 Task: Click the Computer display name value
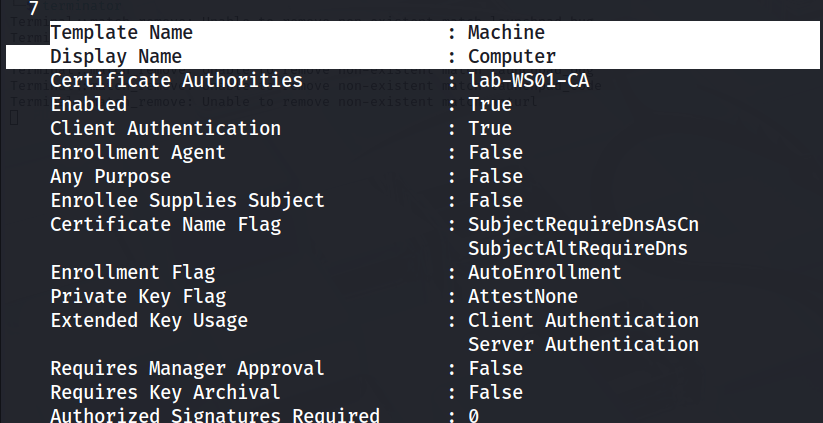[x=512, y=57]
